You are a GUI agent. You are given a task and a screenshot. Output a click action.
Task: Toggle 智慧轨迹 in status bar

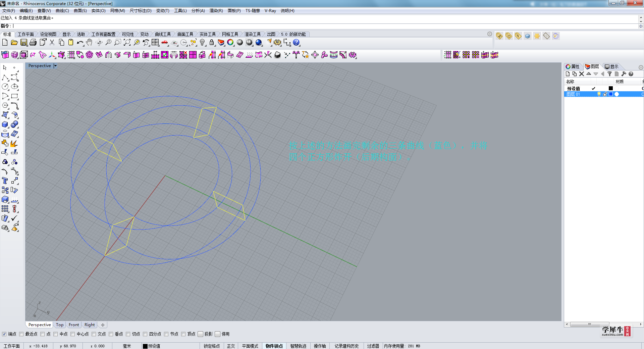tap(299, 346)
